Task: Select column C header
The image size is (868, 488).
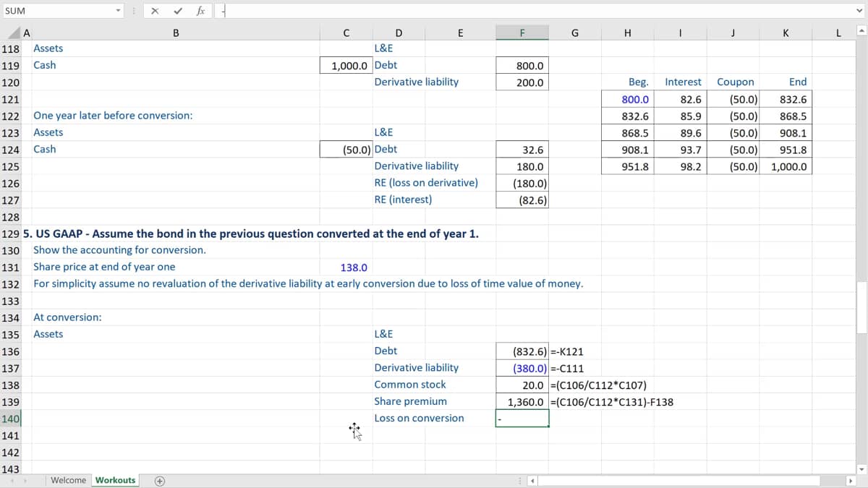Action: pyautogui.click(x=346, y=33)
